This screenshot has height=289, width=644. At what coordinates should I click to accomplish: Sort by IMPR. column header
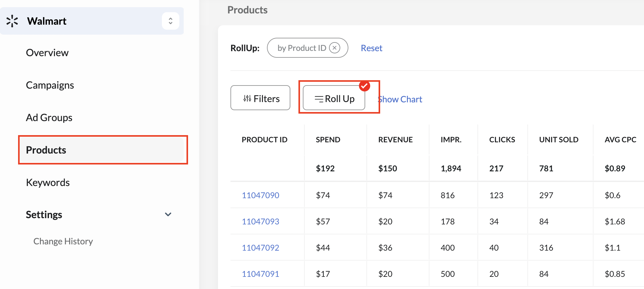(x=451, y=140)
